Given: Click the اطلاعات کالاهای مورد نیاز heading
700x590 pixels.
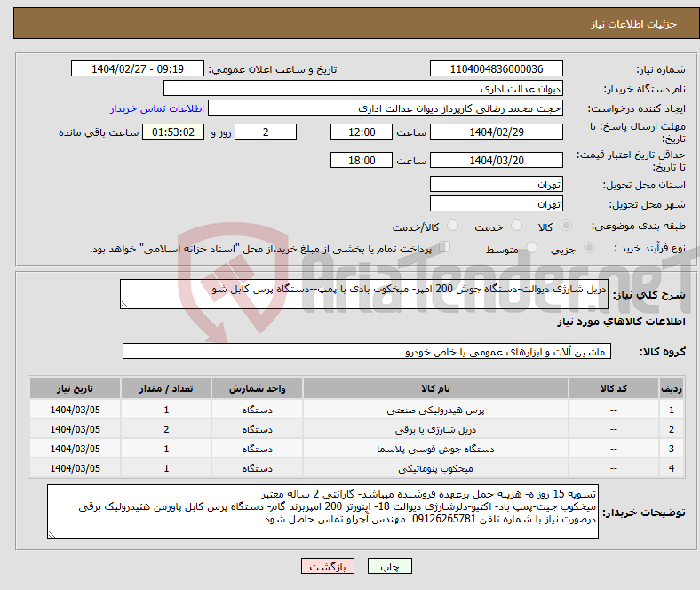Looking at the screenshot, I should coord(621,322).
